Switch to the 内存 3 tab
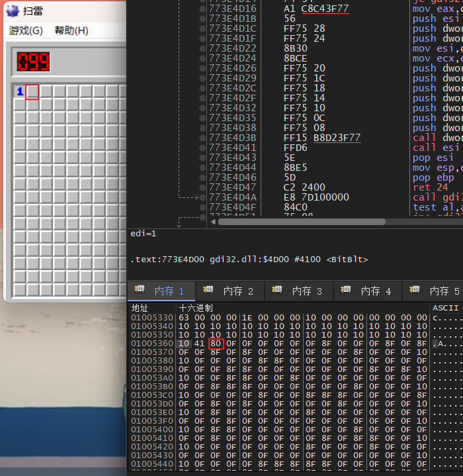The image size is (463, 476). click(x=299, y=291)
